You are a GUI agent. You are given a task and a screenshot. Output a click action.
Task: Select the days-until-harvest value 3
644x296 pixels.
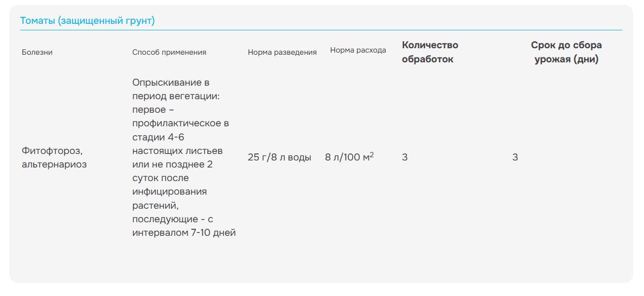coord(515,157)
